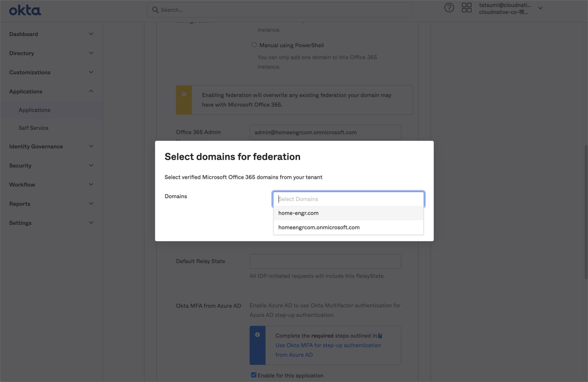Click the documentation book icon after 'outlined in'

[379, 335]
